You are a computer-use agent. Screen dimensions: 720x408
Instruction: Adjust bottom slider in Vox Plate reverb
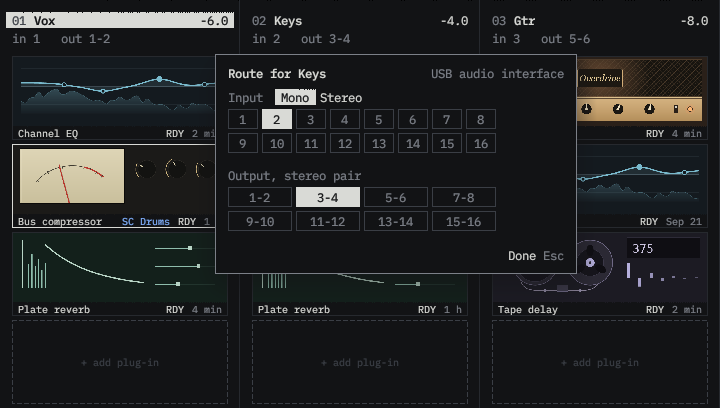coord(178,284)
